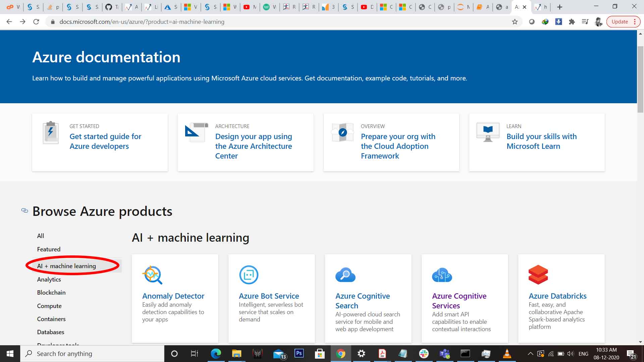Click the green globe extension icon

[x=545, y=22]
